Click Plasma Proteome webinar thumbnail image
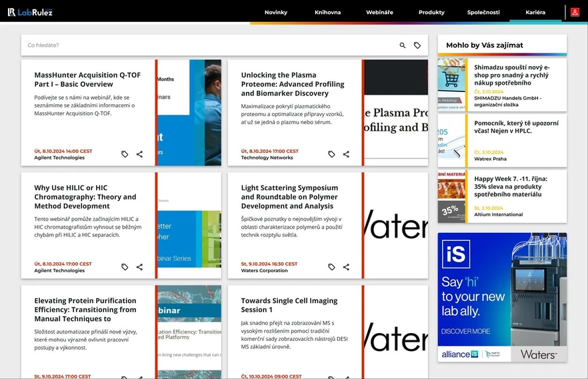The image size is (588, 379). [396, 113]
